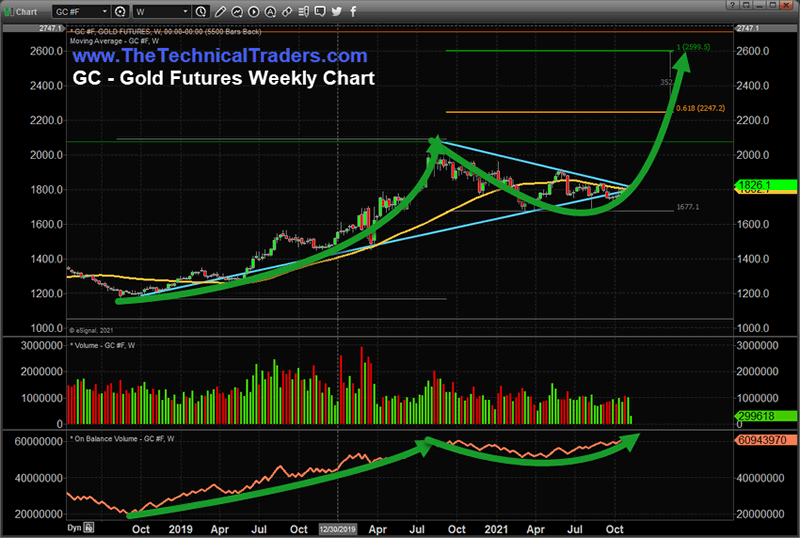Click the eSignal, 2021 copyright text
Screen dimensions: 800x538
point(91,330)
